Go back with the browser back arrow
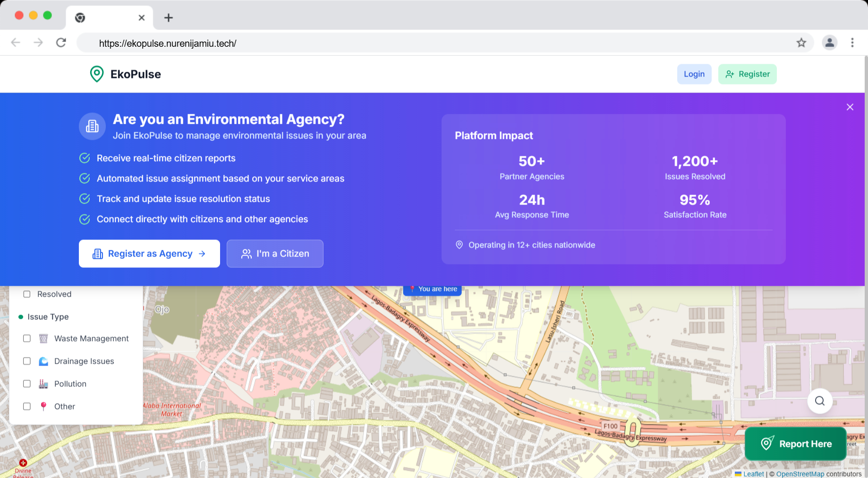The width and height of the screenshot is (868, 478). [x=16, y=43]
